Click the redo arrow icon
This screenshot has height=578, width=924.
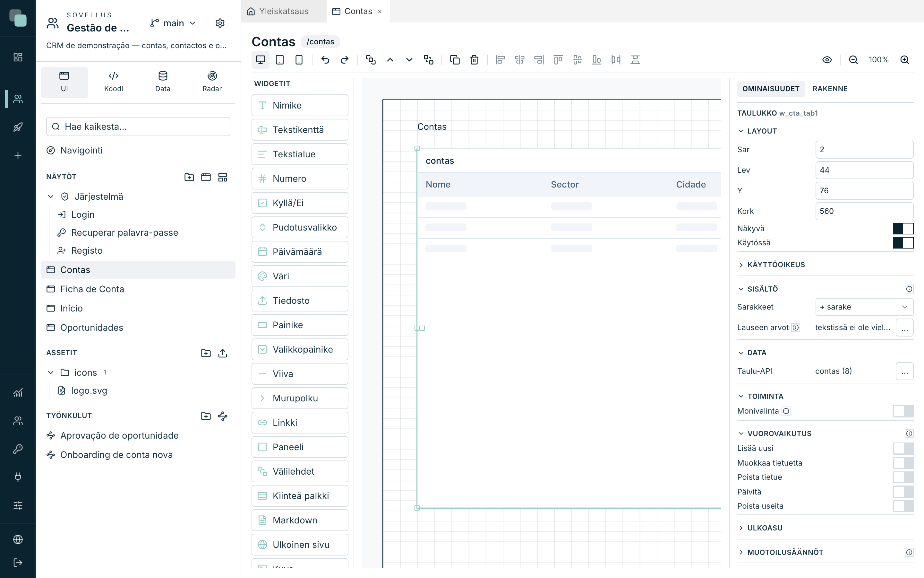[x=344, y=60]
